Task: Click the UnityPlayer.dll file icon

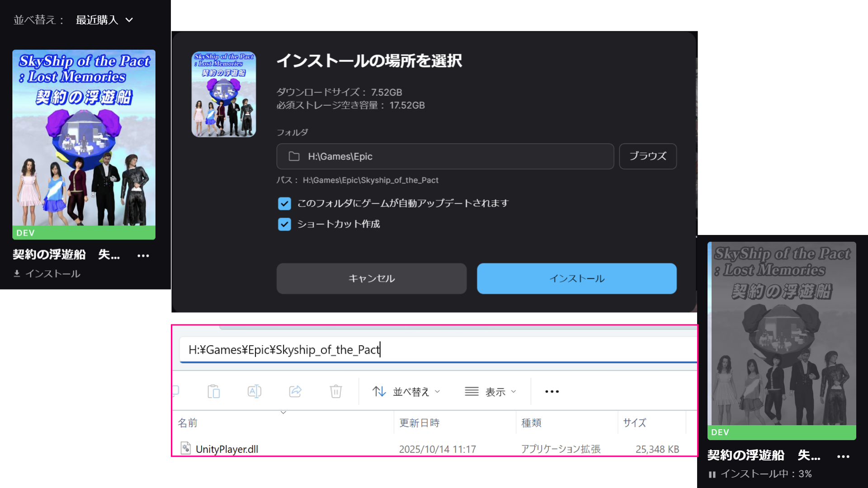Action: coord(185,448)
